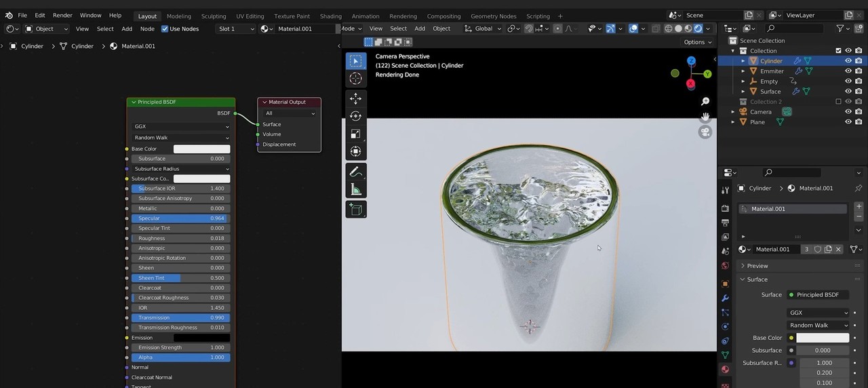Toggle fake user shield for Material.001
This screenshot has width=868, height=388.
coord(818,249)
